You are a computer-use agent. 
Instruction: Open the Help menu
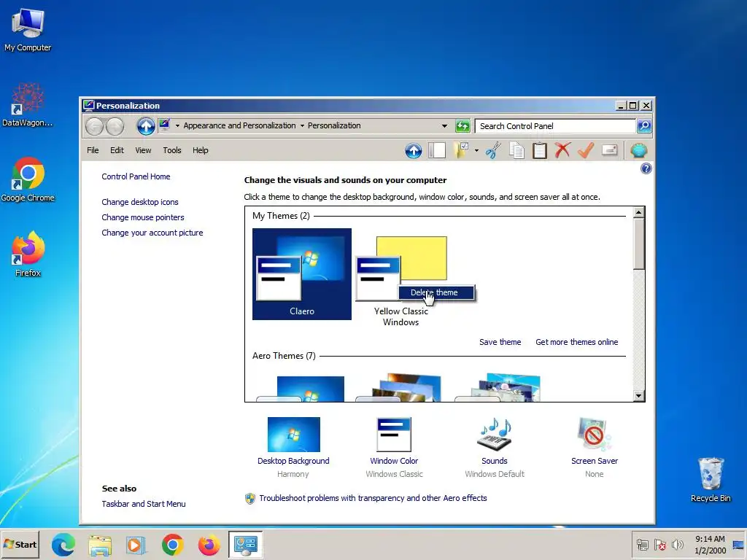[200, 150]
